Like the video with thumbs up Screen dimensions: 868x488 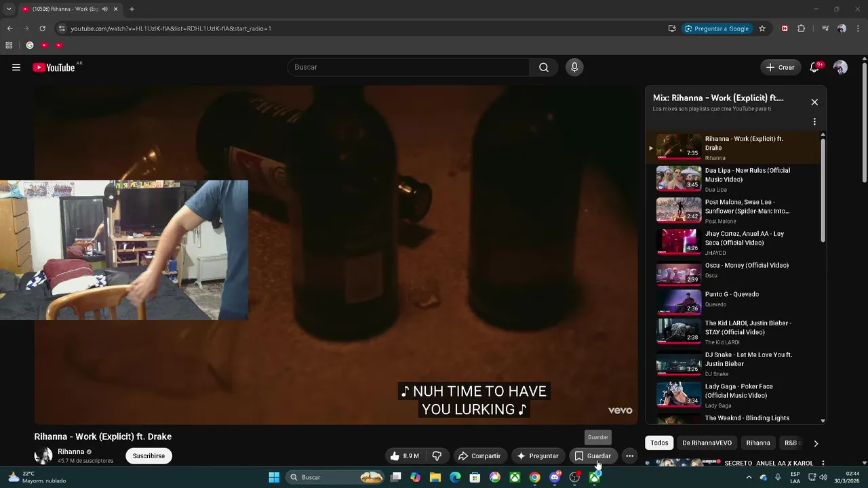405,456
